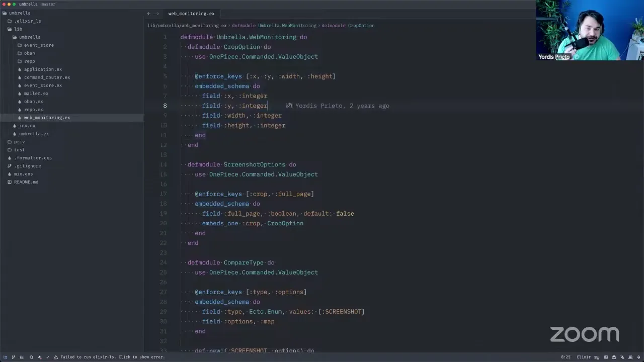644x362 pixels.
Task: Expand the oban folder
Action: tap(29, 53)
